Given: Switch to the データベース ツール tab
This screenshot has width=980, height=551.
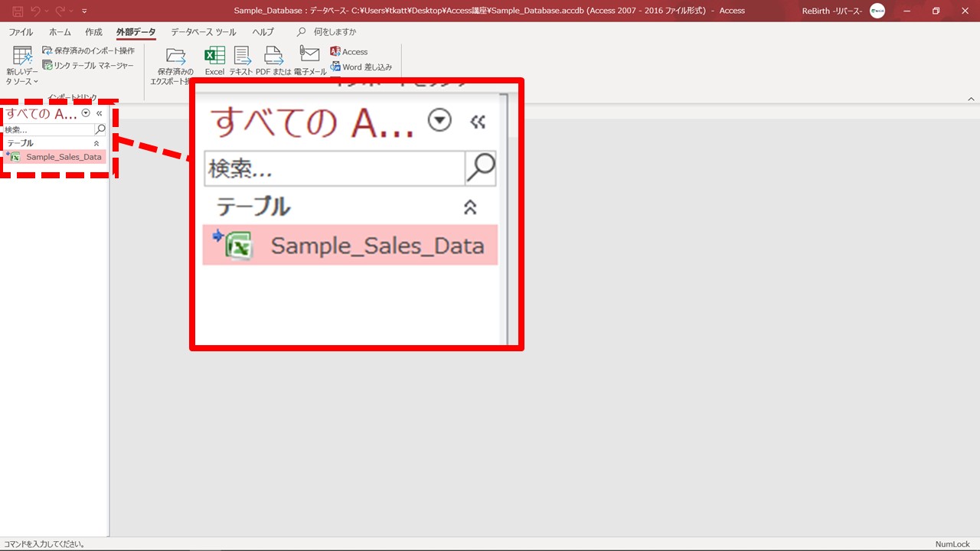Looking at the screenshot, I should point(203,32).
